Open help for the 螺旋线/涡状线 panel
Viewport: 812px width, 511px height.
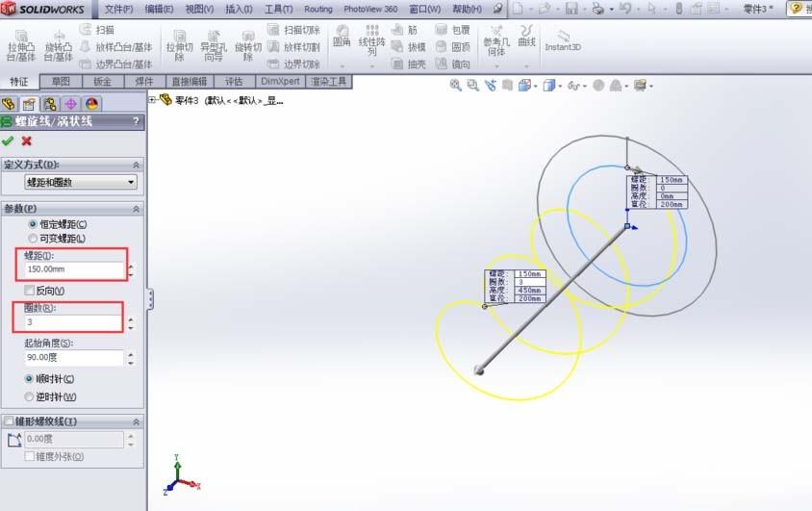pyautogui.click(x=136, y=121)
